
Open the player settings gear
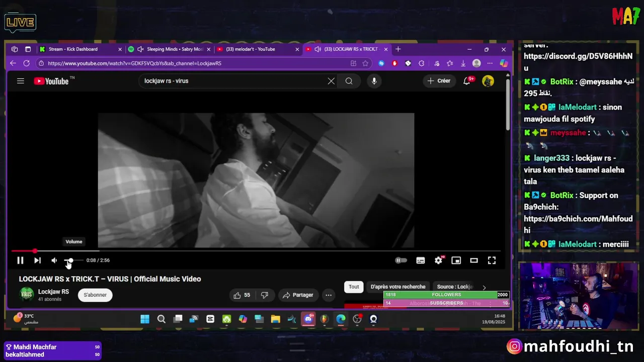pos(439,260)
